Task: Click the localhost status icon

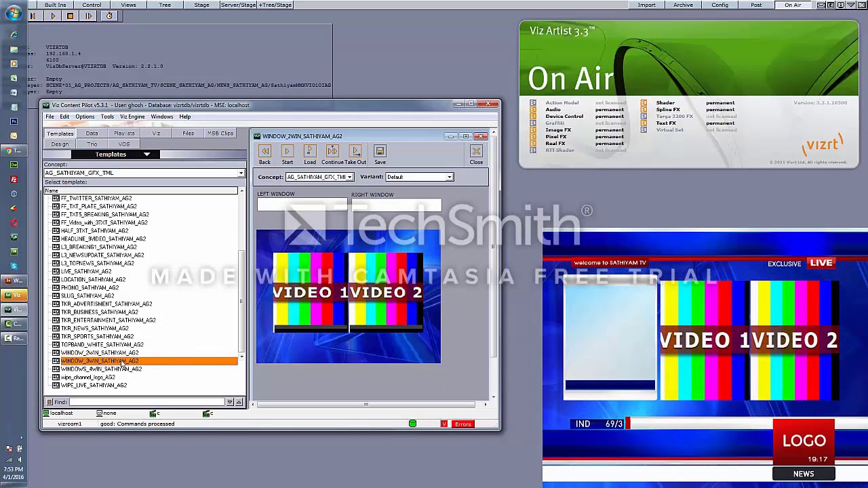Action: (47, 413)
